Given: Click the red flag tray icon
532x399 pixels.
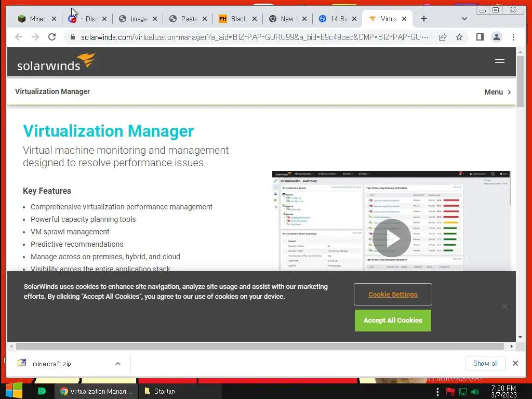Looking at the screenshot, I should pyautogui.click(x=450, y=392).
